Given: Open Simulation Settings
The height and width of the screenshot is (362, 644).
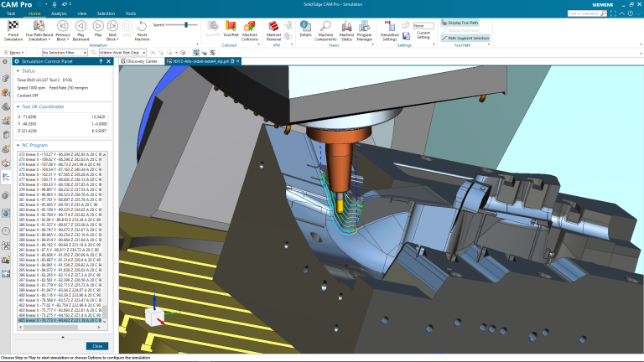Looking at the screenshot, I should tap(390, 30).
